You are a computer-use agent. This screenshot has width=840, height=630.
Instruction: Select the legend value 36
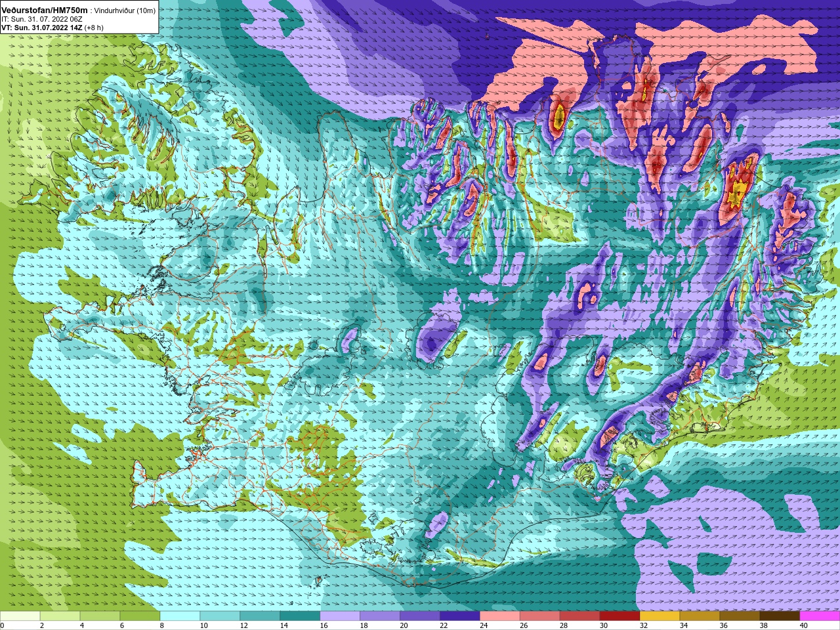pyautogui.click(x=724, y=625)
